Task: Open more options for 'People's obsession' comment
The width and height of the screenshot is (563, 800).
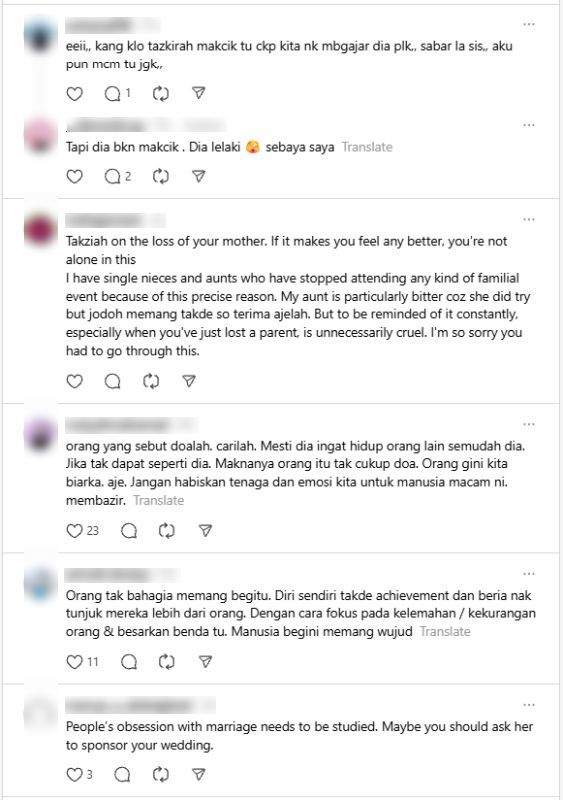Action: pyautogui.click(x=529, y=705)
